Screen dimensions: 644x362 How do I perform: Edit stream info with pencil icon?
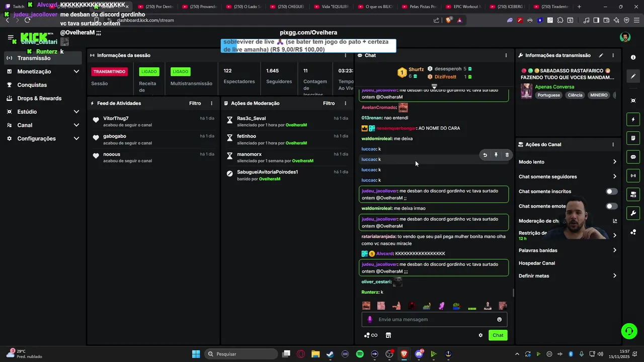(601, 55)
